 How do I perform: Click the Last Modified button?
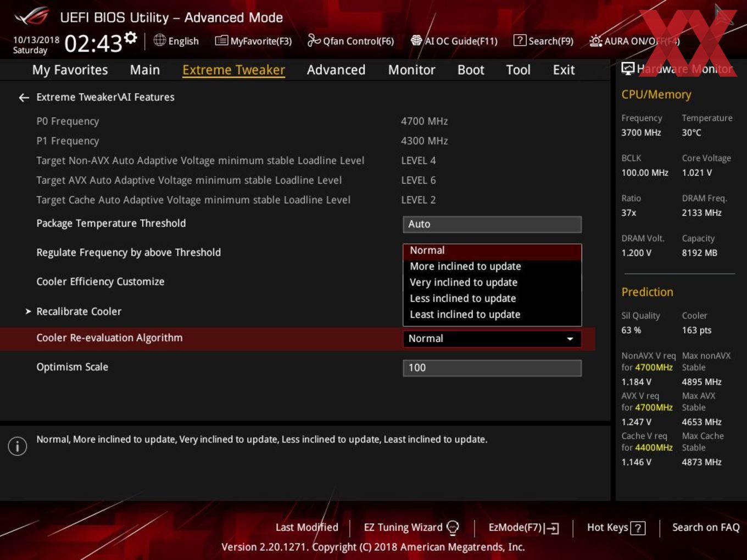(306, 528)
